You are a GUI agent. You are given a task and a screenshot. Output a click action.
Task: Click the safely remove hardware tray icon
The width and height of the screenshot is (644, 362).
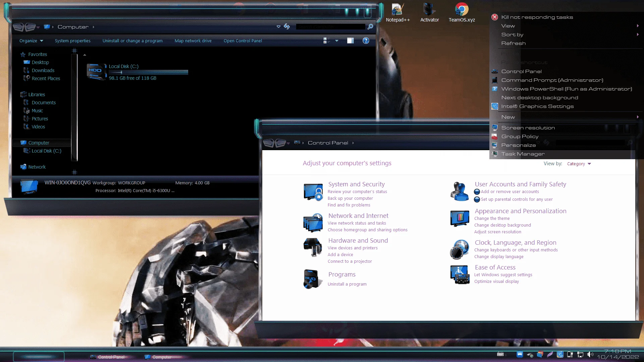[530, 354]
